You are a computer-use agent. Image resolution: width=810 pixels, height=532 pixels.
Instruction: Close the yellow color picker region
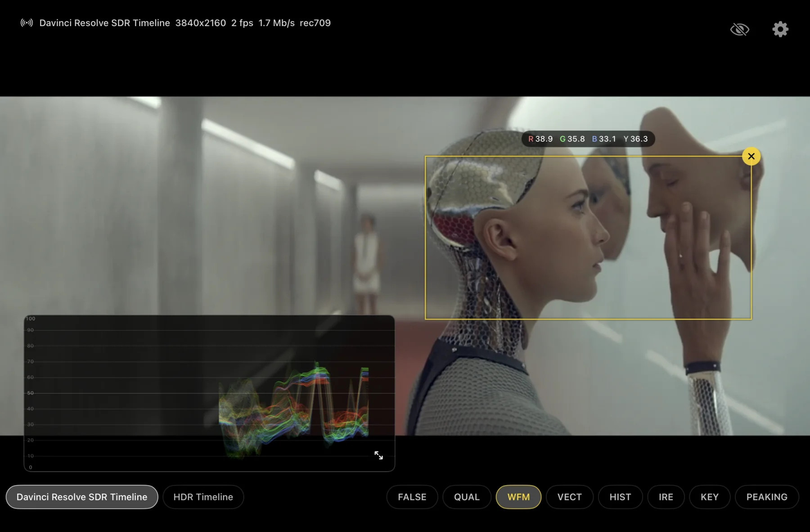751,156
